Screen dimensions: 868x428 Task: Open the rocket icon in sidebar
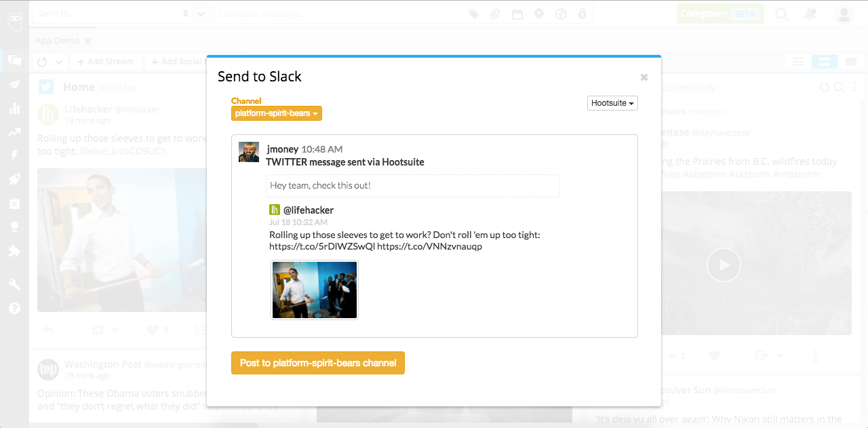point(14,179)
